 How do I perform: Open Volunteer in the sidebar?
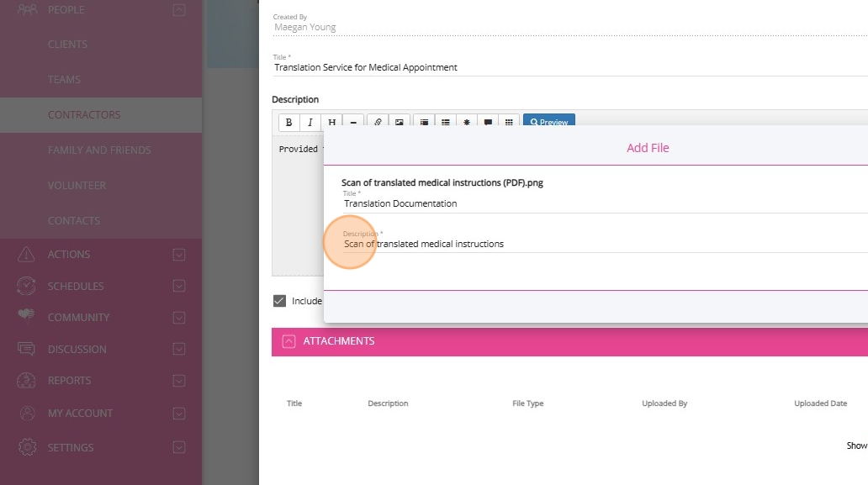click(x=77, y=186)
